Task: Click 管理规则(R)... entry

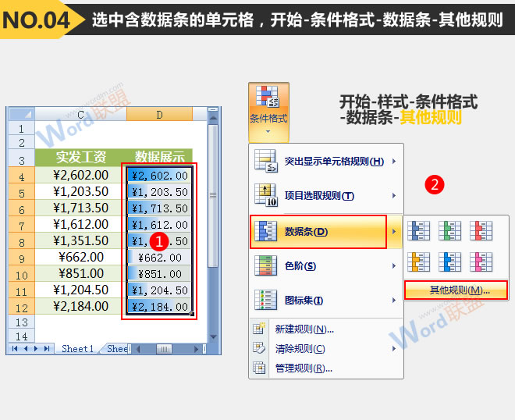Action: pos(326,368)
